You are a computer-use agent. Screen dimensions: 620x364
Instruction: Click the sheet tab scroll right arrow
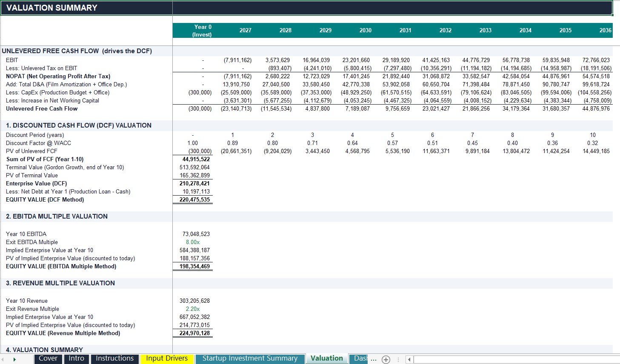(14, 360)
